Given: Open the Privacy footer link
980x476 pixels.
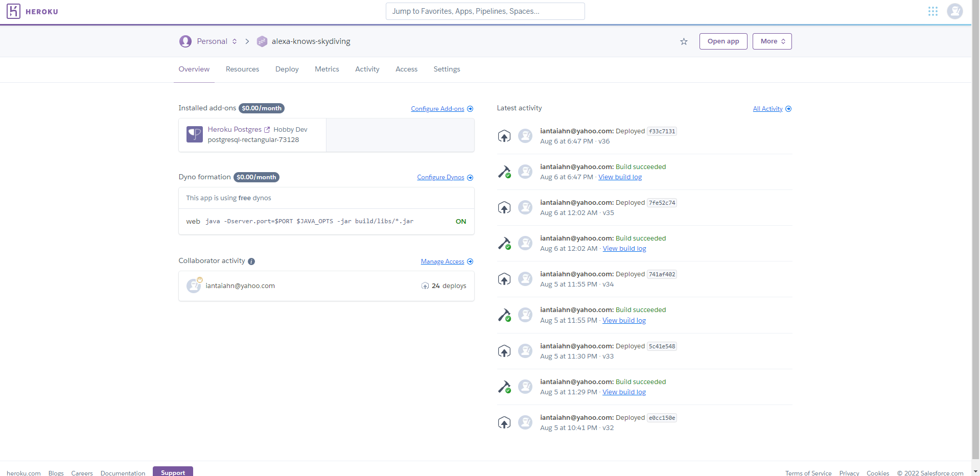Looking at the screenshot, I should click(x=849, y=473).
